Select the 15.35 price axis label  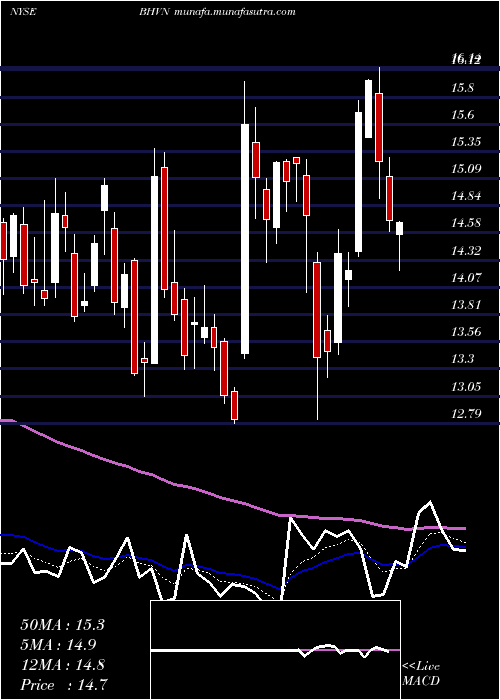pyautogui.click(x=466, y=142)
